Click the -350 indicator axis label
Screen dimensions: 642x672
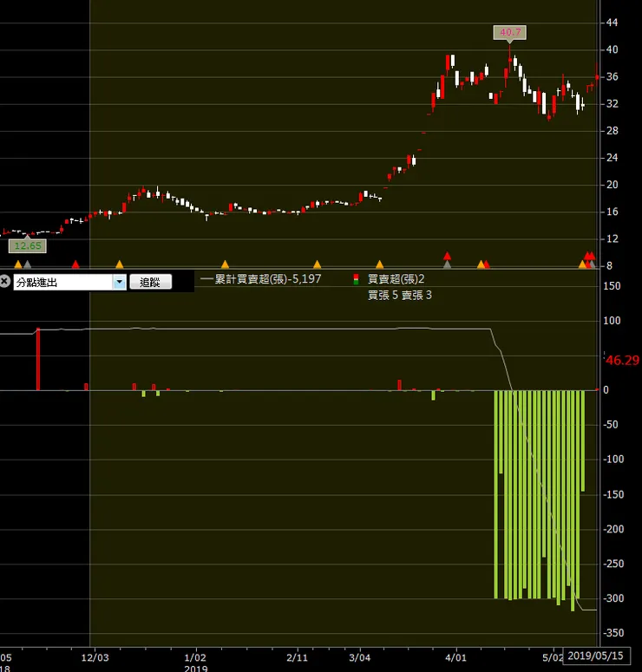click(x=613, y=633)
